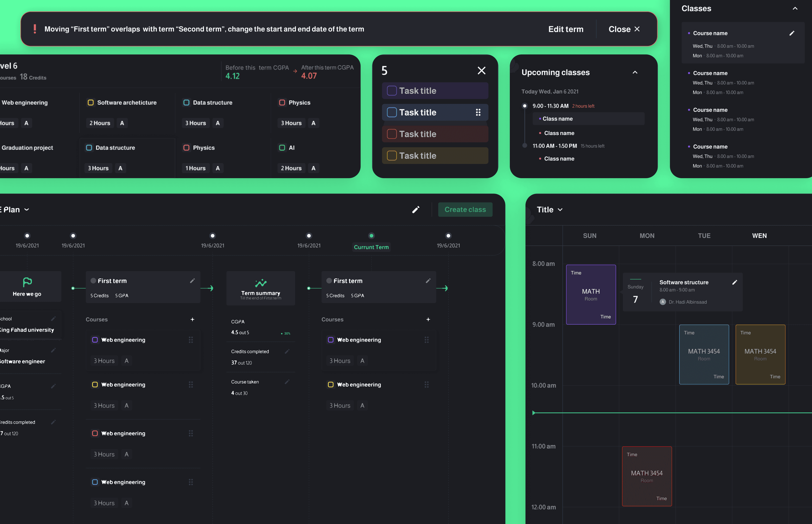Grab the drag handle on highlighted Task title
The image size is (812, 524).
[478, 112]
